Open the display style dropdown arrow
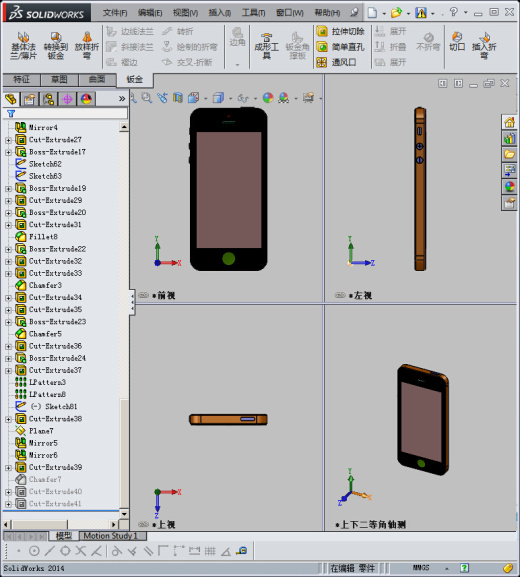Image resolution: width=520 pixels, height=577 pixels. [x=230, y=98]
